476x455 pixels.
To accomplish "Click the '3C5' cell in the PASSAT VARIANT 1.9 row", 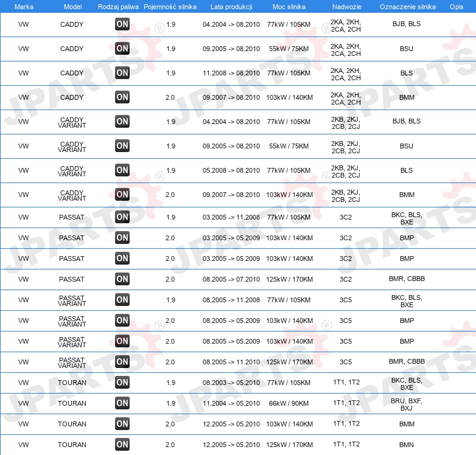I will [346, 300].
